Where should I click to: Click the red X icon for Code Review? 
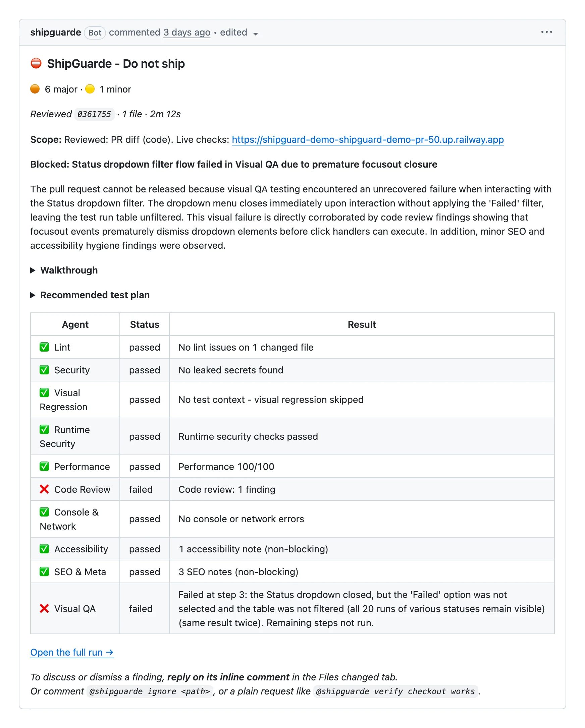click(x=44, y=489)
